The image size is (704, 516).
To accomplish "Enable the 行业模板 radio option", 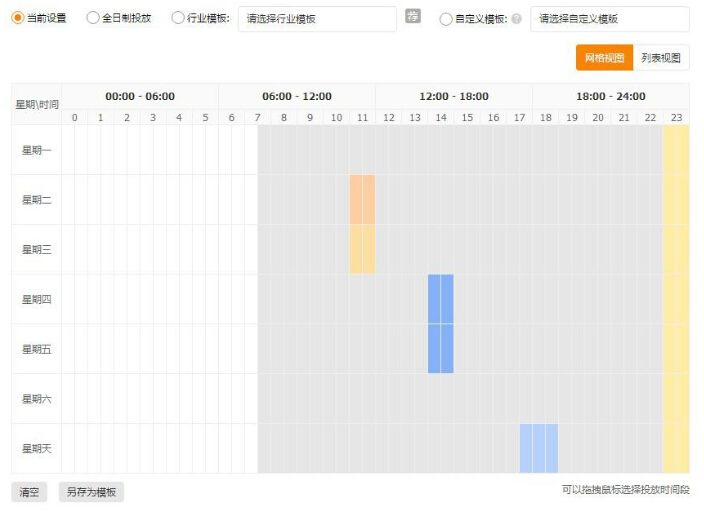I will coord(178,18).
